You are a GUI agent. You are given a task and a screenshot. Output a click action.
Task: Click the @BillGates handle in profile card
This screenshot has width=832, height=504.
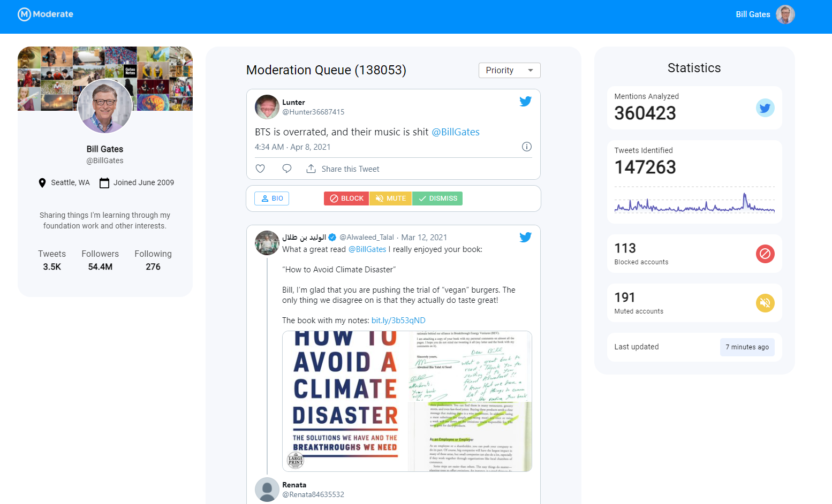point(105,161)
